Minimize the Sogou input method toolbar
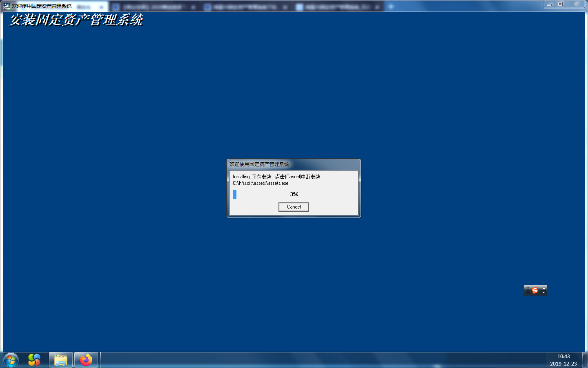The height and width of the screenshot is (368, 588). (x=543, y=288)
